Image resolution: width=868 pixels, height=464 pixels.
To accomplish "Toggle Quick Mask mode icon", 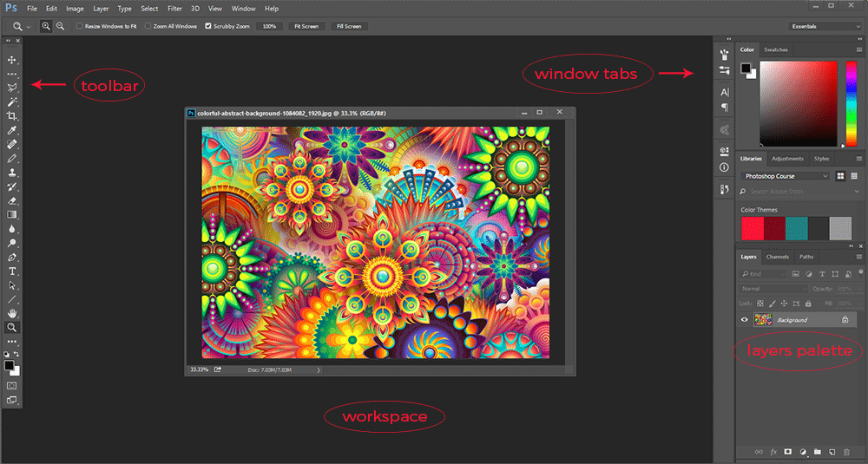I will (x=11, y=385).
